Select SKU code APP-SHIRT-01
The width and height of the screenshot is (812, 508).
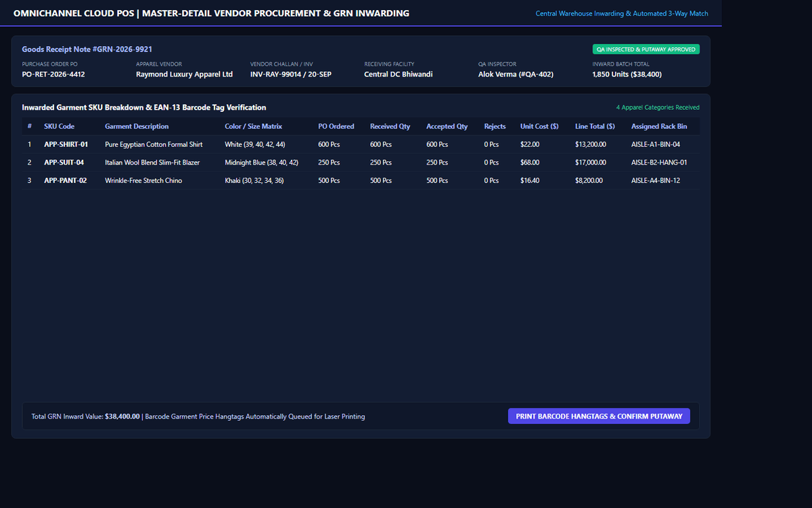[x=66, y=144]
